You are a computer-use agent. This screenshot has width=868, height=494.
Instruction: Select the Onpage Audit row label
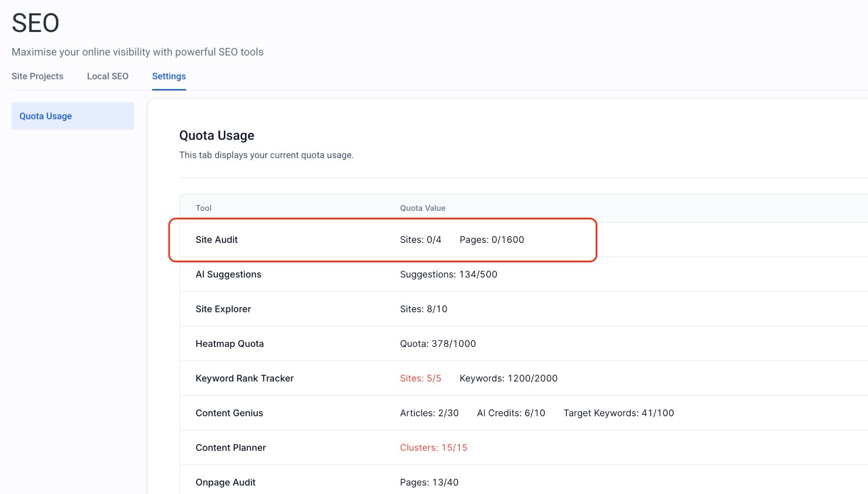click(x=225, y=482)
